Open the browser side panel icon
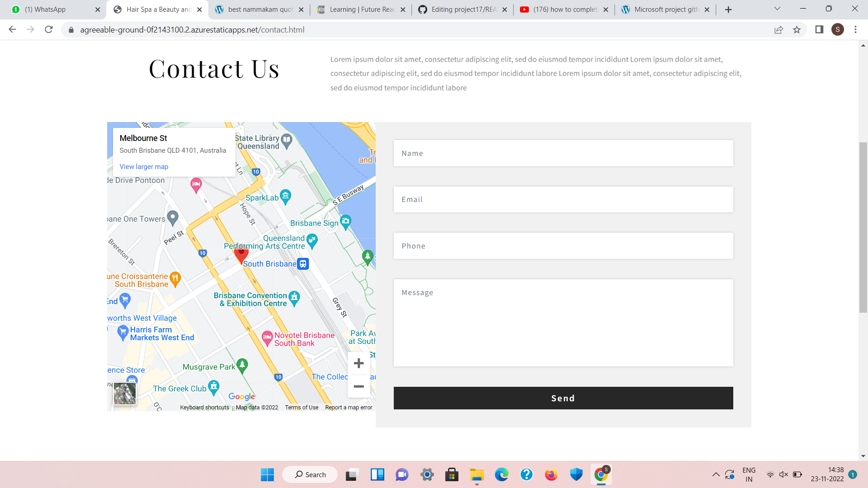Image resolution: width=868 pixels, height=488 pixels. 819,30
